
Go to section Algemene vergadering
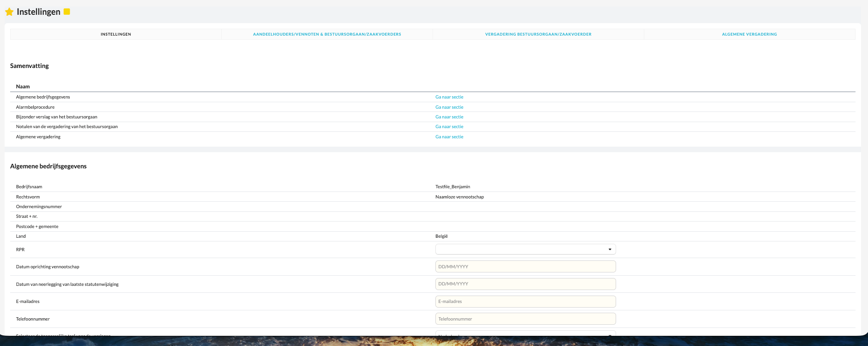[x=449, y=137]
